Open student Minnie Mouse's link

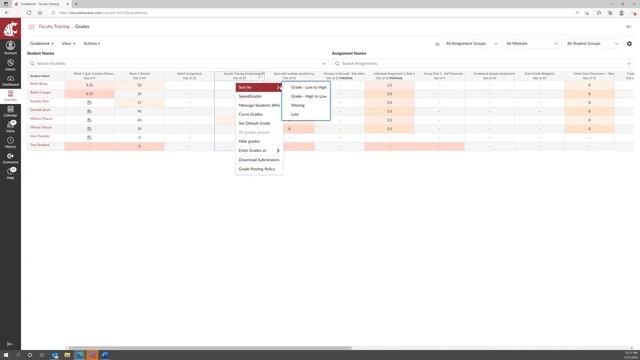click(x=41, y=127)
